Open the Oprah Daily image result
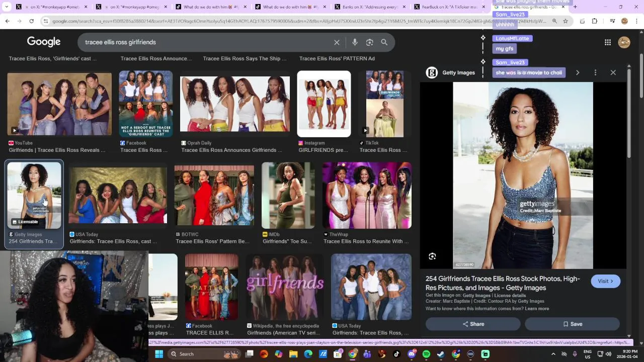Image resolution: width=644 pixels, height=362 pixels. tap(235, 104)
